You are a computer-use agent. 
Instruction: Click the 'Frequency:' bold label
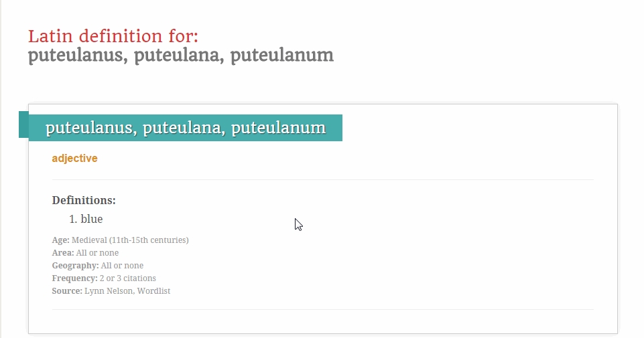click(75, 278)
